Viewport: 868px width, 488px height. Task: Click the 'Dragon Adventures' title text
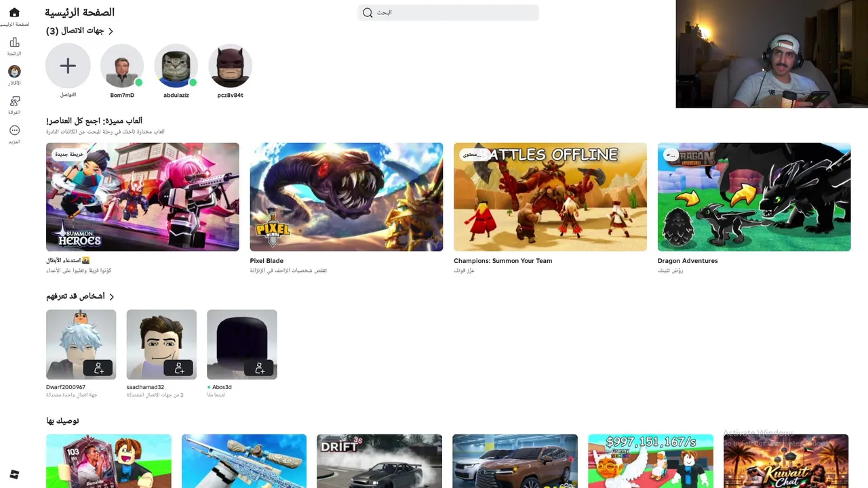click(688, 261)
